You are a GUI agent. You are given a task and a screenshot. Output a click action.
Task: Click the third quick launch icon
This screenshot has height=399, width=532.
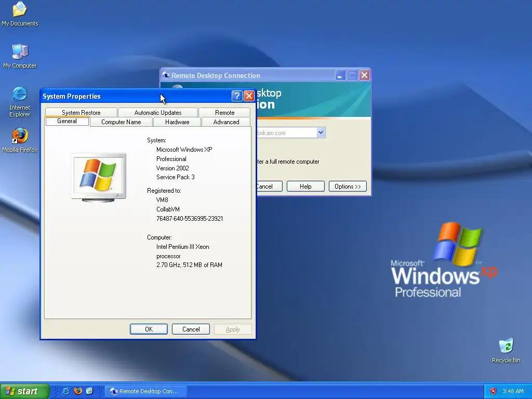point(89,391)
